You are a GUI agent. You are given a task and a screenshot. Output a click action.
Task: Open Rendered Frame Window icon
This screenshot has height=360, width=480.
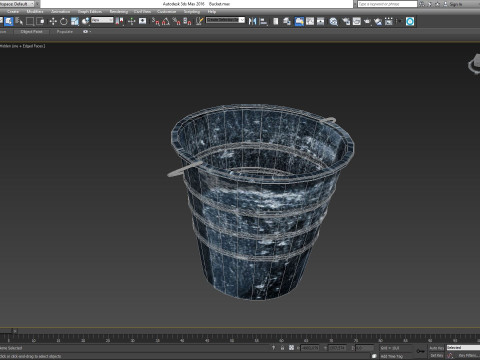(x=357, y=21)
